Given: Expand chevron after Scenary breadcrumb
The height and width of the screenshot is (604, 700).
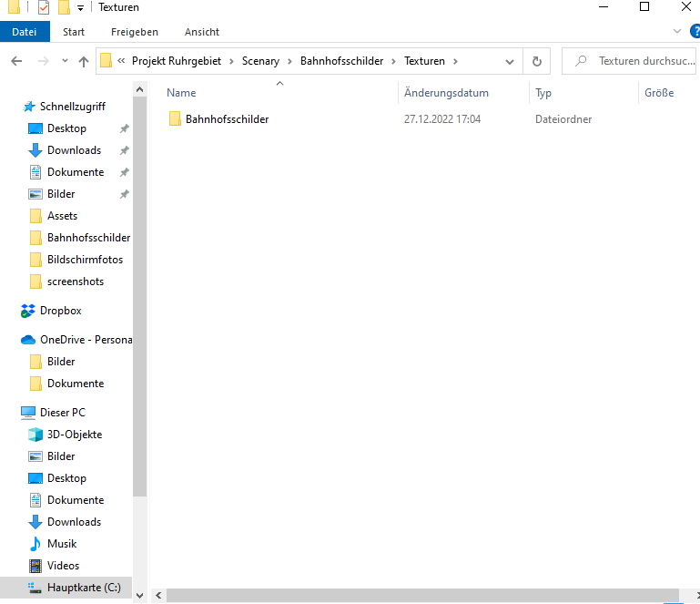Looking at the screenshot, I should pyautogui.click(x=289, y=62).
